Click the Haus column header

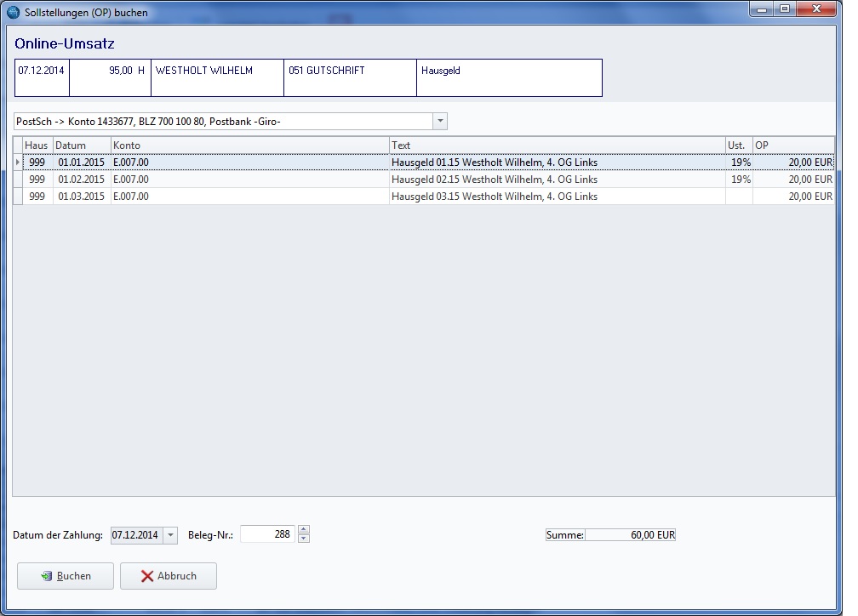pyautogui.click(x=37, y=145)
